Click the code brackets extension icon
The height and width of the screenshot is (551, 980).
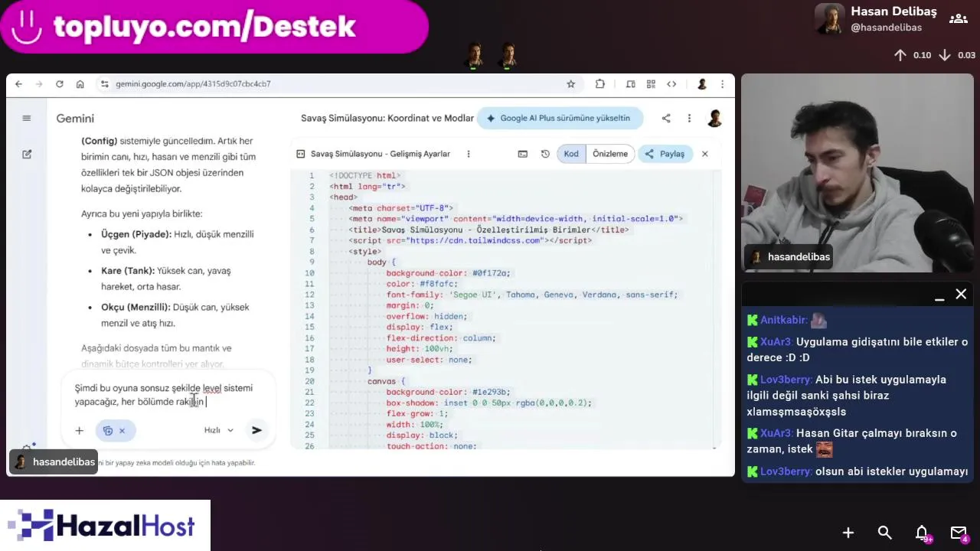pos(671,84)
